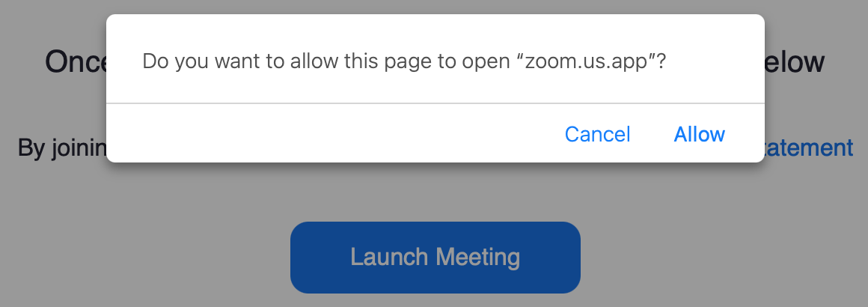Click the dialog question about zoom.us.app
The image size is (868, 307).
pos(404,61)
